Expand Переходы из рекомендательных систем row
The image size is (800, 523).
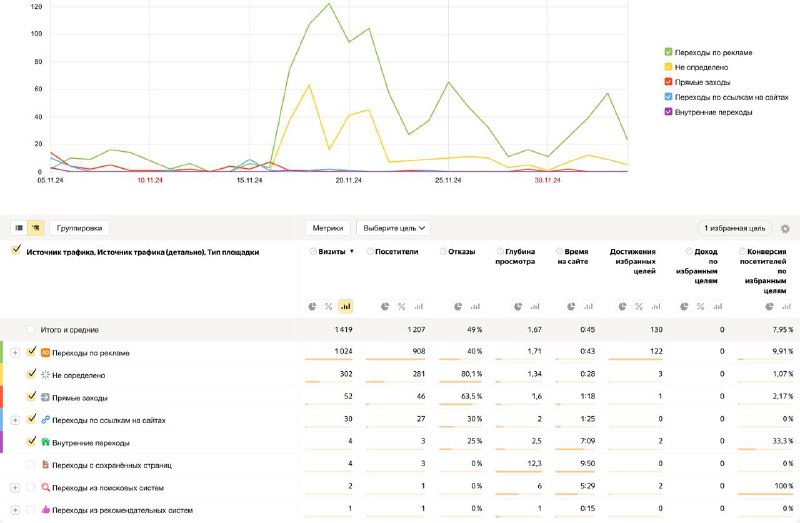tap(15, 510)
